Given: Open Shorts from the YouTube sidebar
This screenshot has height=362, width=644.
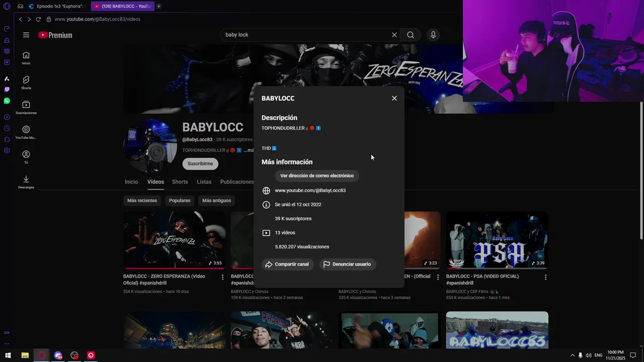Looking at the screenshot, I should click(26, 82).
